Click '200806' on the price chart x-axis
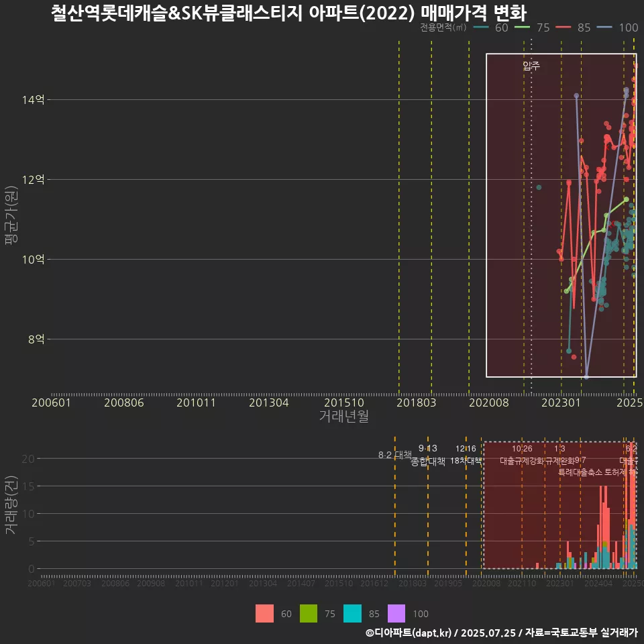Viewport: 644px width, 644px height. pyautogui.click(x=124, y=402)
